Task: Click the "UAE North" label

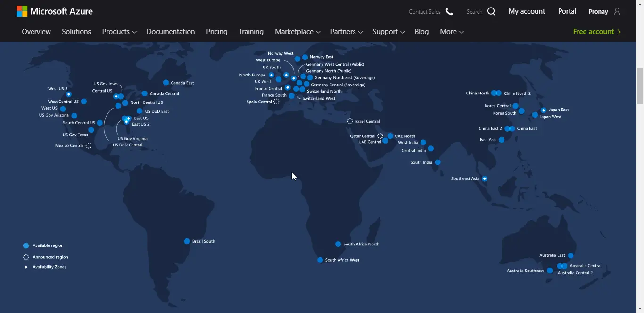Action: pyautogui.click(x=405, y=136)
